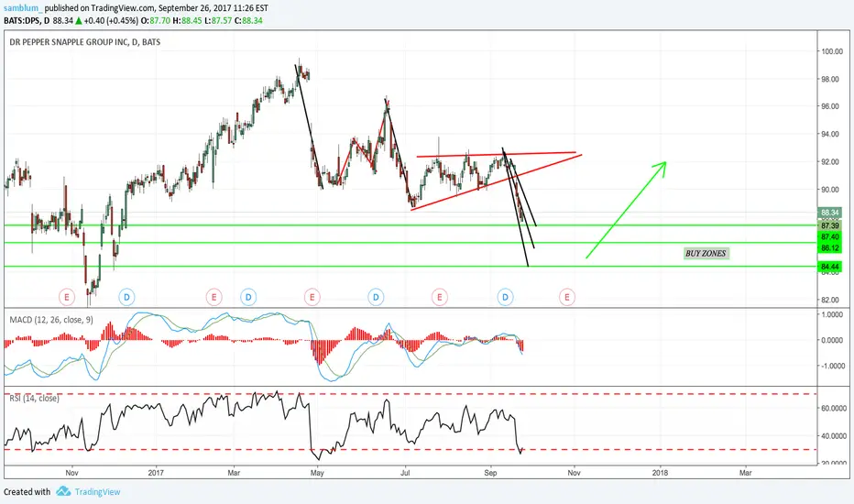Click the +0.40 (+0.45%) change value
The height and width of the screenshot is (504, 854).
coord(111,21)
